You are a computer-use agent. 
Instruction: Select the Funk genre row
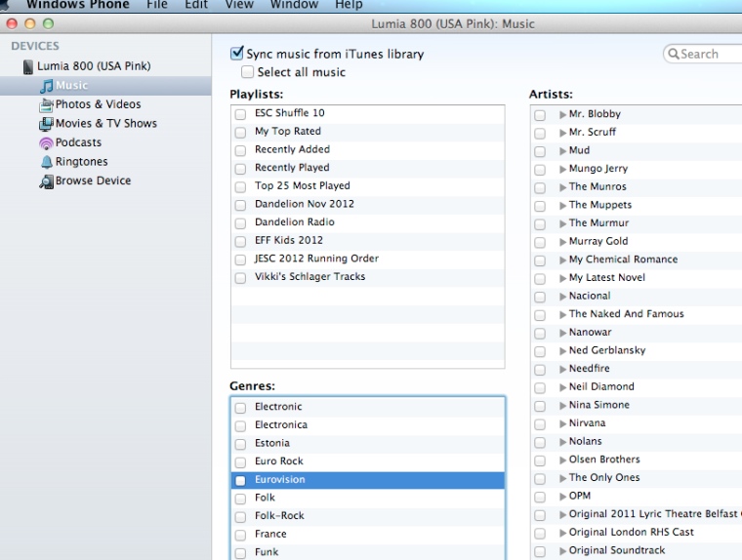(368, 552)
